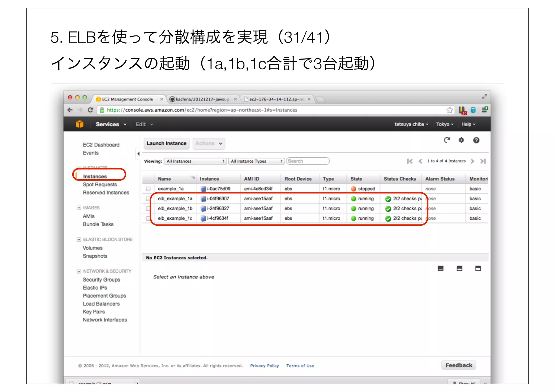The width and height of the screenshot is (555, 392).
Task: Jump to the last page of instances
Action: 483,161
